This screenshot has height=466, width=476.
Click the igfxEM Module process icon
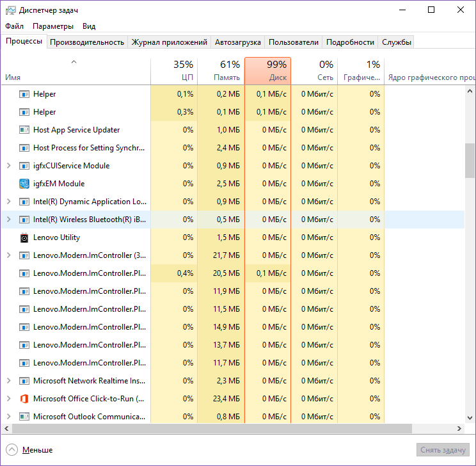24,184
